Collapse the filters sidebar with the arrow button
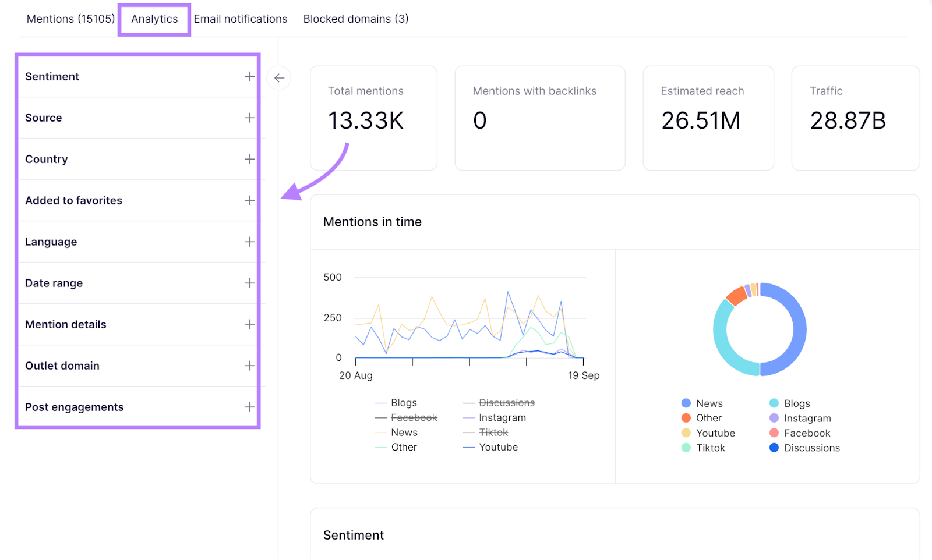The height and width of the screenshot is (560, 932). (279, 77)
